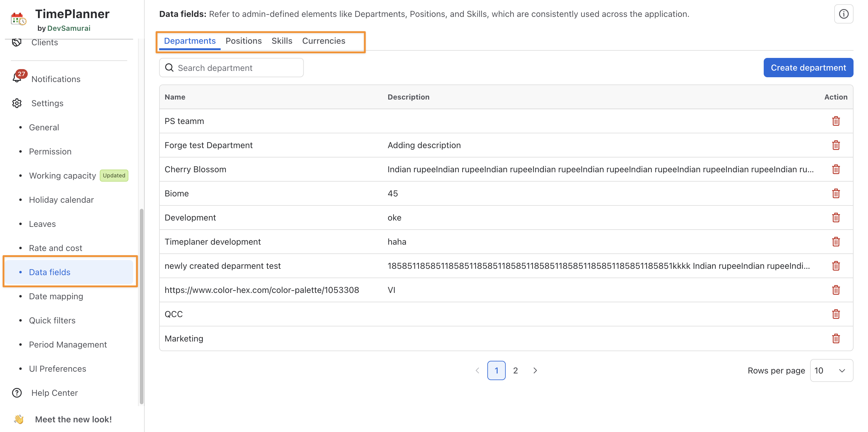Click the Description column header
This screenshot has height=432, width=868.
[408, 97]
